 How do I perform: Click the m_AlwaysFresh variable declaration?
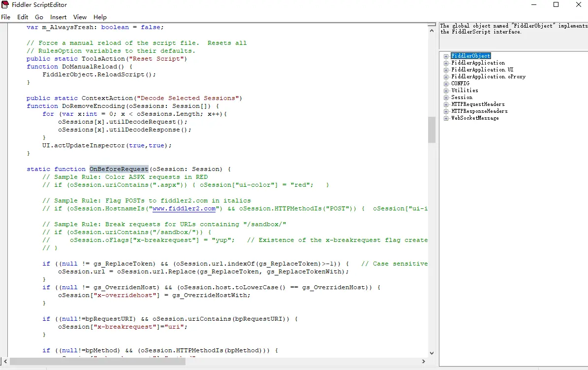point(95,27)
